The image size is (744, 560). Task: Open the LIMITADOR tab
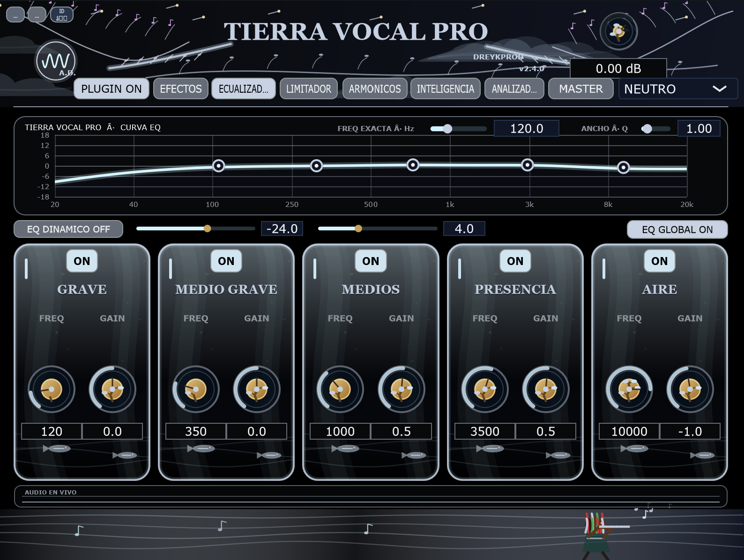click(309, 89)
